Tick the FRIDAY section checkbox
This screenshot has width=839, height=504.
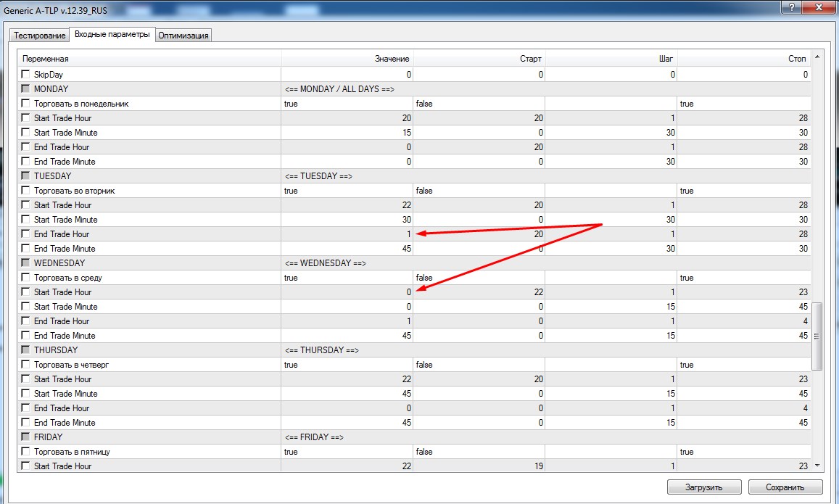[25, 437]
